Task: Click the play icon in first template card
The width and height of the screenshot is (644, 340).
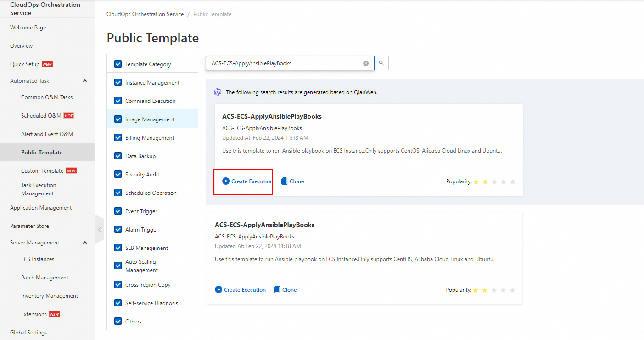Action: (226, 181)
